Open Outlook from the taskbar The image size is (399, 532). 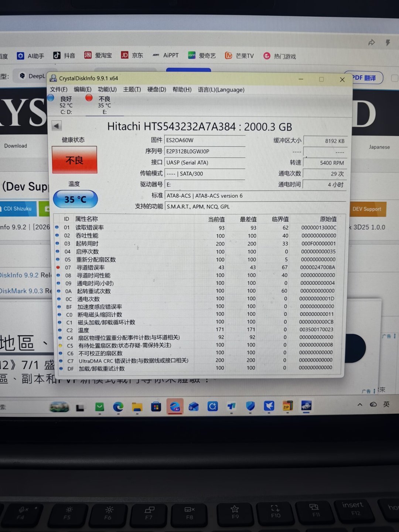(194, 407)
